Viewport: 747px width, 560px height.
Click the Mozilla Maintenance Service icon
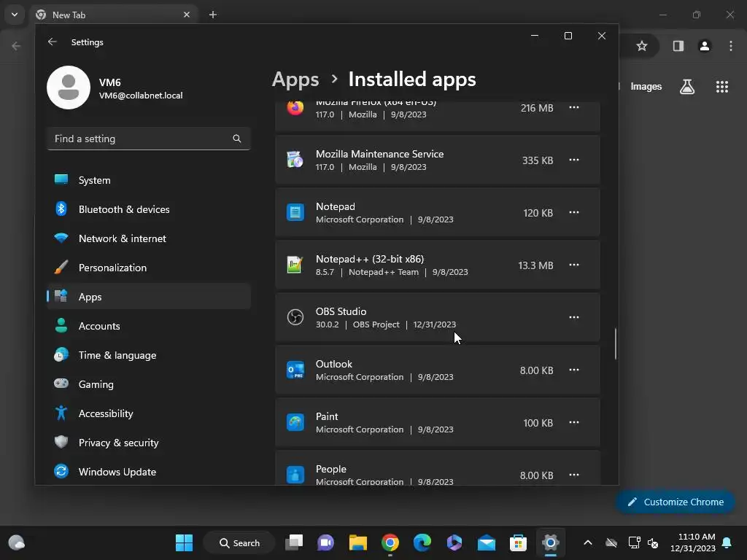295,160
